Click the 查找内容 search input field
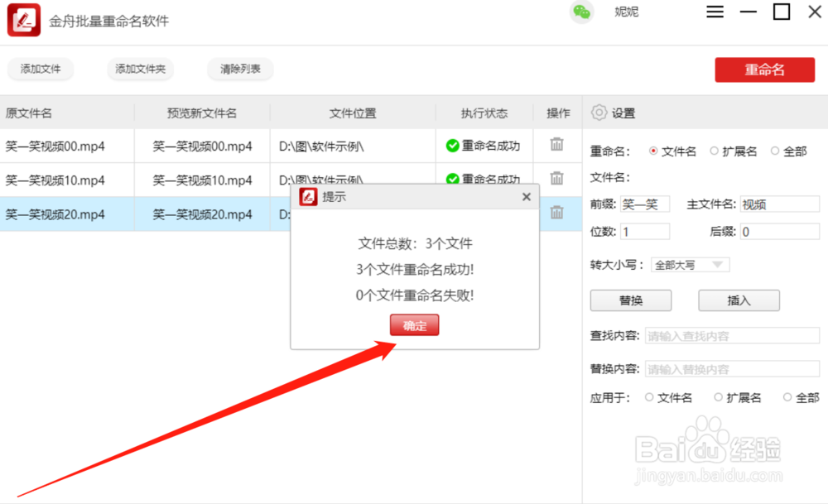 [x=733, y=335]
